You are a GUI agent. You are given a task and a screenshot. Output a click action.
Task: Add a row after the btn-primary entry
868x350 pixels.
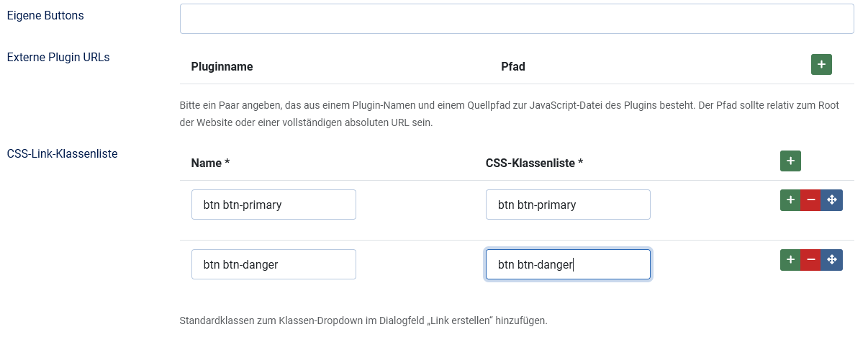(x=790, y=200)
